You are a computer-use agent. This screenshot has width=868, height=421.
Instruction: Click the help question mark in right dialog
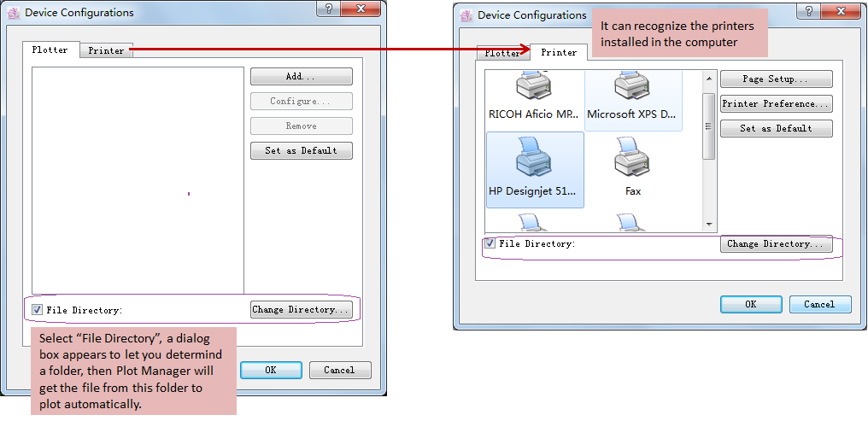pos(807,13)
